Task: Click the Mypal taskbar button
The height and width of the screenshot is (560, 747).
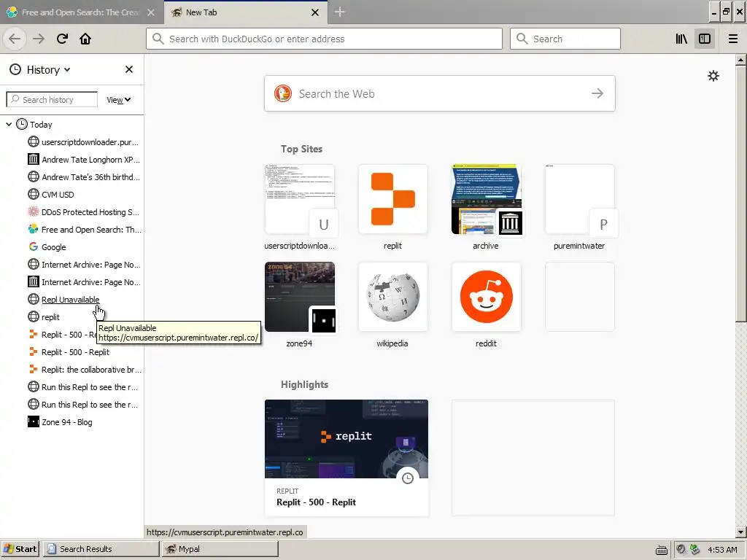Action: point(220,549)
